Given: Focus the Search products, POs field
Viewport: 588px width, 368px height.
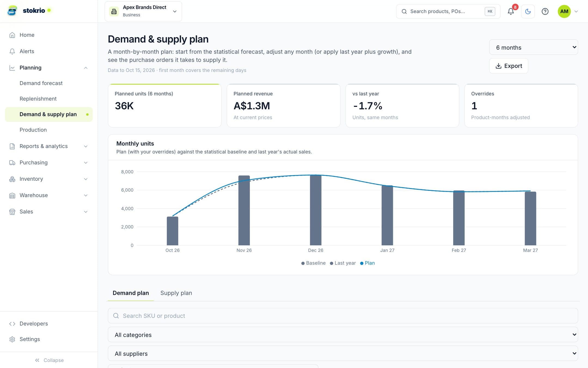Looking at the screenshot, I should point(448,11).
